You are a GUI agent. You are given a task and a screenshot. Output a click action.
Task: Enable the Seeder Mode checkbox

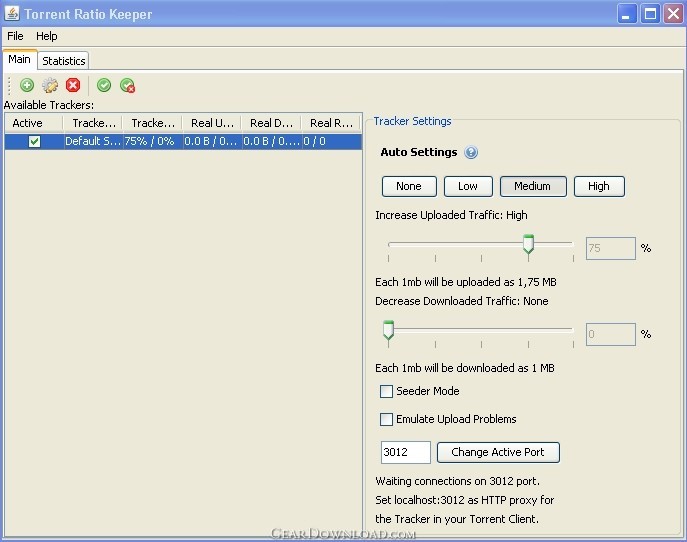click(386, 391)
